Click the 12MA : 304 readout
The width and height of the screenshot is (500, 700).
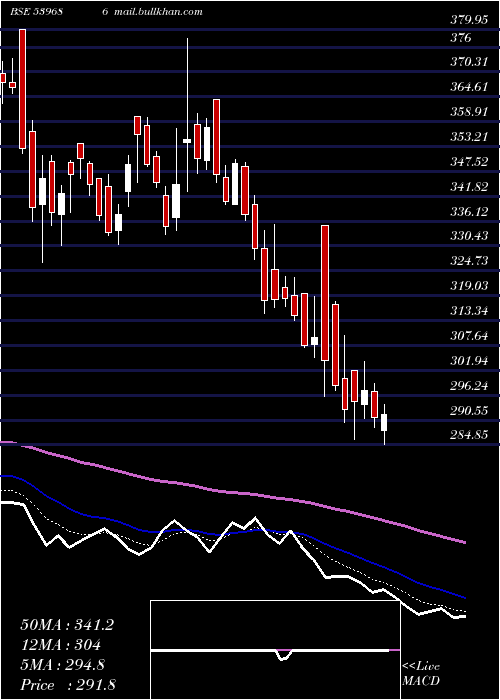coord(60,645)
